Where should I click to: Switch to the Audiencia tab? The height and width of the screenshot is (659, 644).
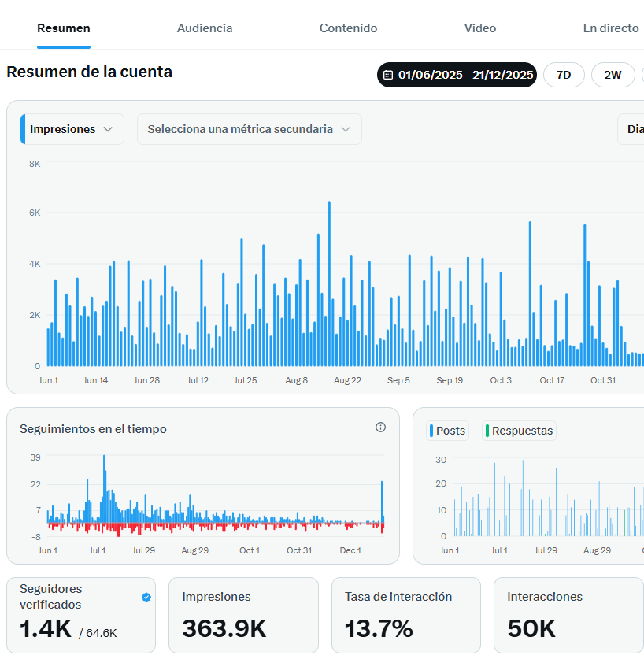(x=205, y=28)
